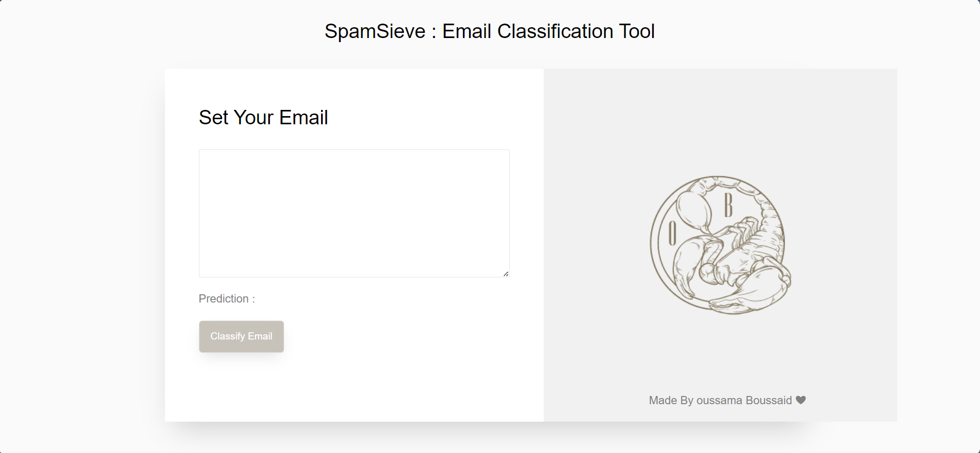Viewport: 980px width, 453px height.
Task: Click the name "oussama" in the footer
Action: coord(719,401)
